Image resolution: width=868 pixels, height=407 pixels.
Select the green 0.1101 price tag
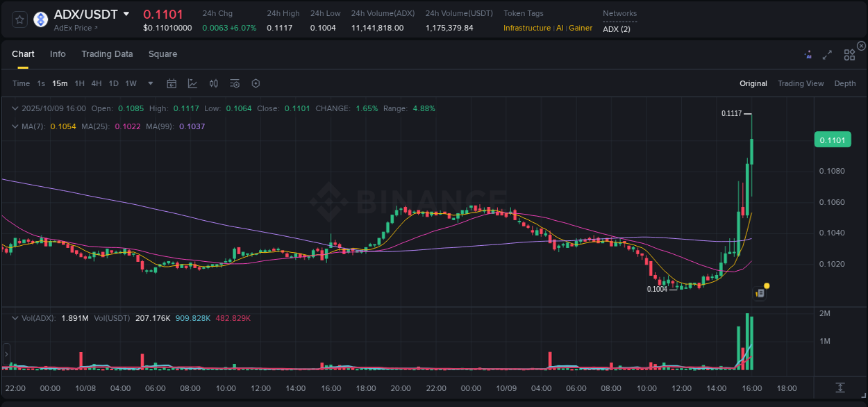[833, 140]
